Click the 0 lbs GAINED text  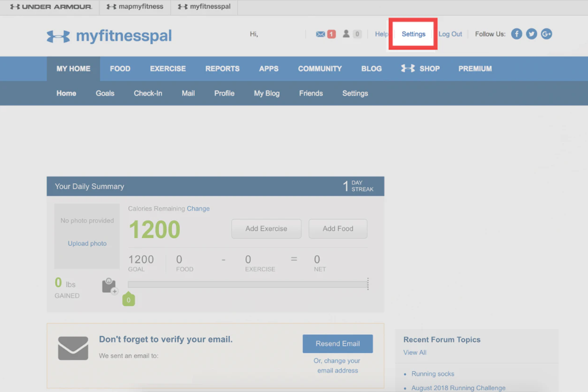pyautogui.click(x=67, y=288)
